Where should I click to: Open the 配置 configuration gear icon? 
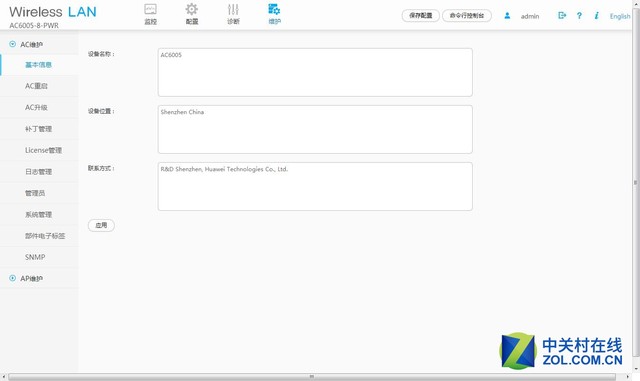(191, 9)
